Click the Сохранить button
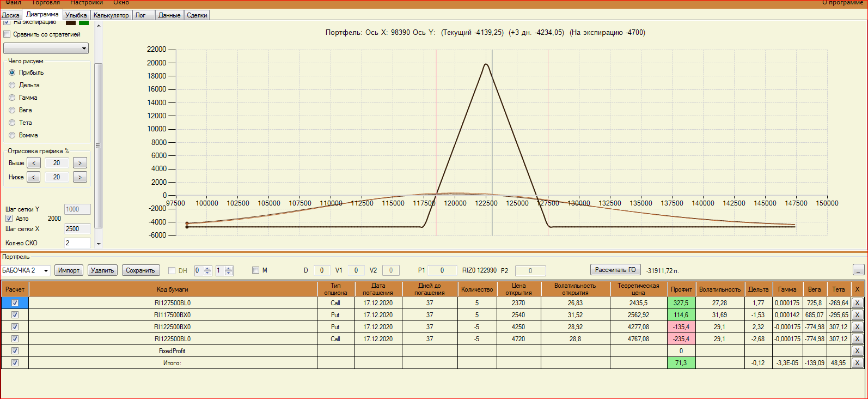The width and height of the screenshot is (868, 399). coord(140,270)
